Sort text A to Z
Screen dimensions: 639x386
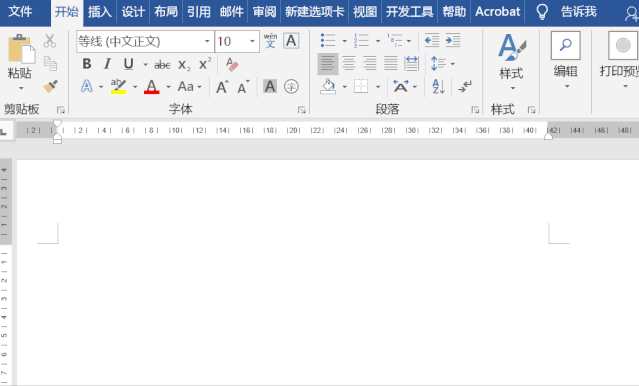[x=438, y=86]
